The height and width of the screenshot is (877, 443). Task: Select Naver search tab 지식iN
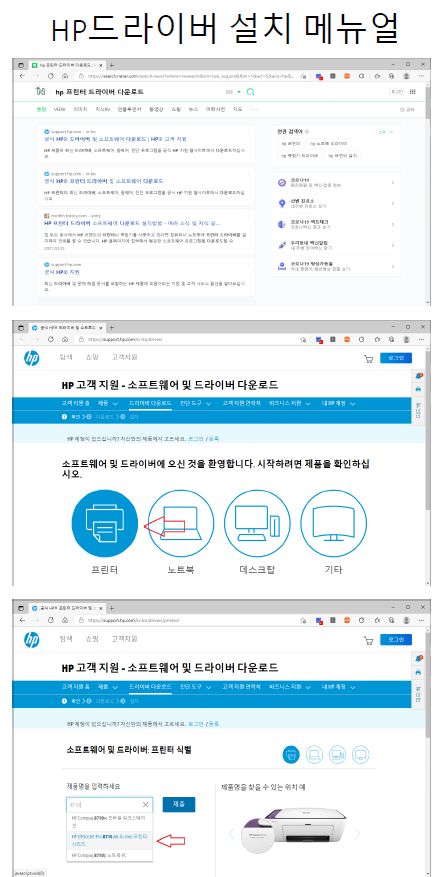pos(102,110)
